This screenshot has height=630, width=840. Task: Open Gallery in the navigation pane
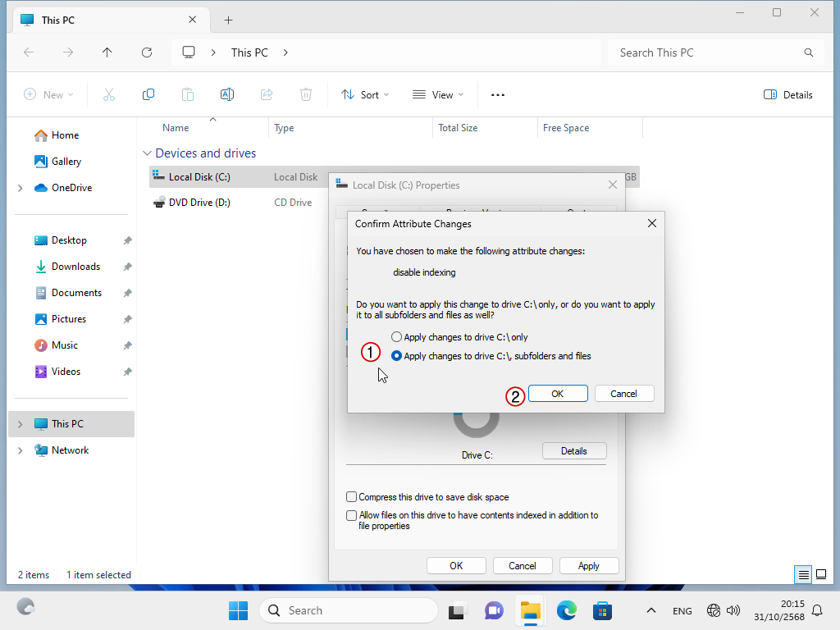coord(66,162)
